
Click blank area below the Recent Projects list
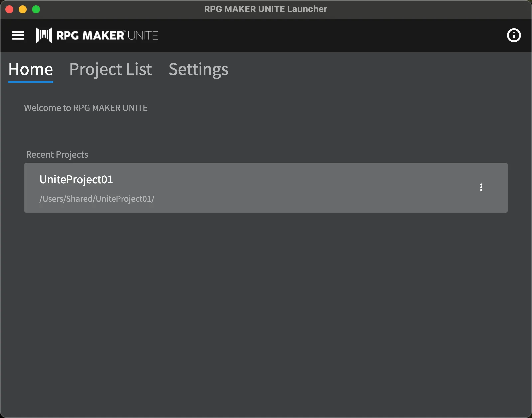click(266, 300)
